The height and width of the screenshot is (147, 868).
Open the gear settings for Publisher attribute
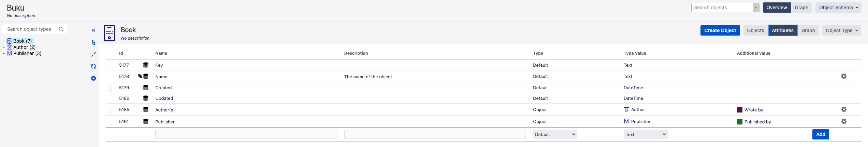pyautogui.click(x=843, y=121)
